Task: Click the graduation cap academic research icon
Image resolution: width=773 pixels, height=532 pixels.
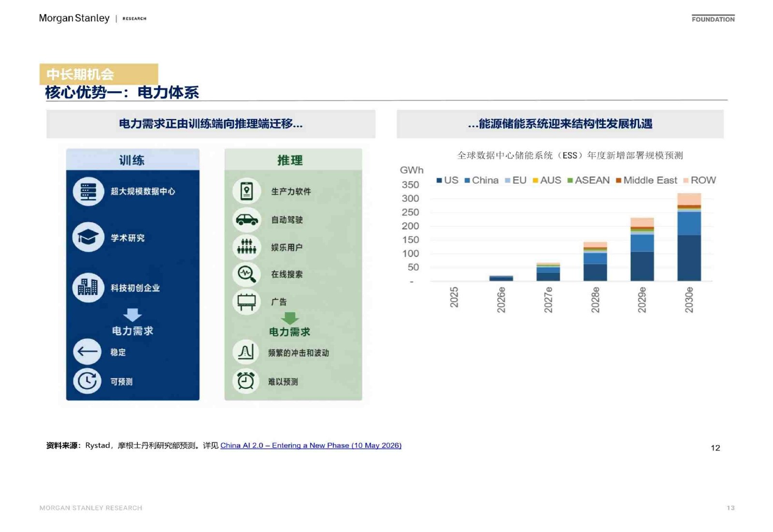Action: [88, 237]
